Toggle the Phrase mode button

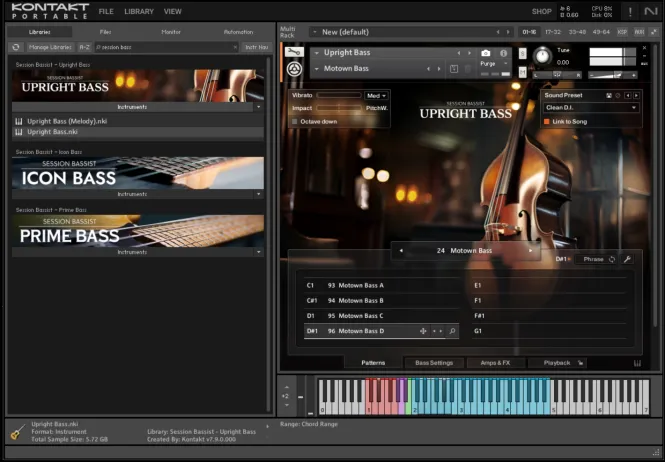pos(595,259)
